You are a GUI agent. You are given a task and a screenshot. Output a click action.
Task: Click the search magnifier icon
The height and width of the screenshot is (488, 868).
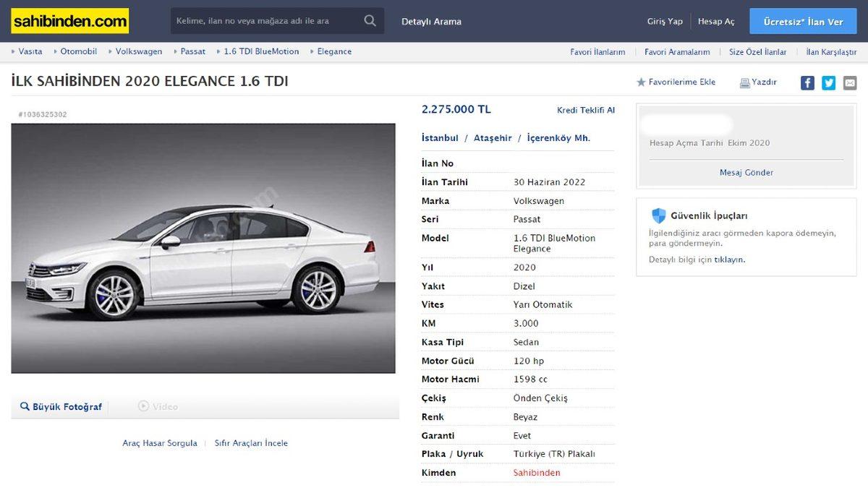[x=370, y=21]
